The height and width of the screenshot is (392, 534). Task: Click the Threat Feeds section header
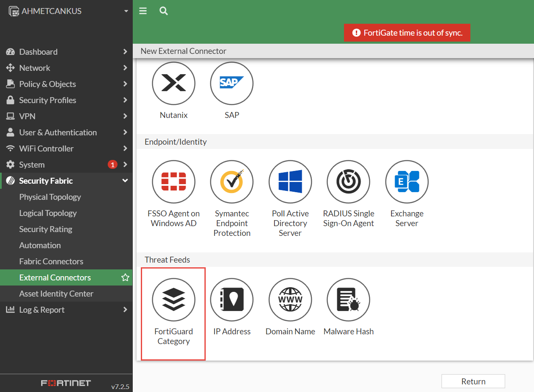(x=167, y=260)
